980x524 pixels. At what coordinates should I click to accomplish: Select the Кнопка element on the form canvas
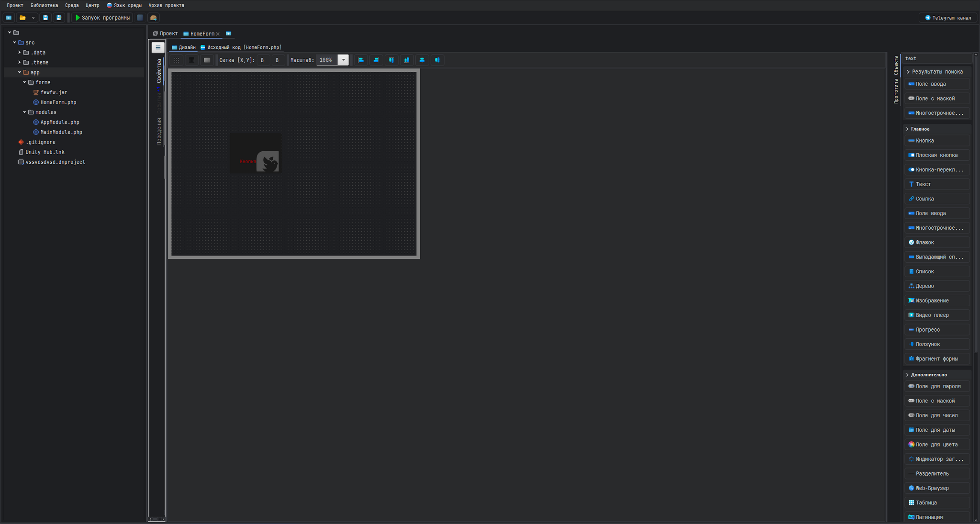click(x=256, y=154)
